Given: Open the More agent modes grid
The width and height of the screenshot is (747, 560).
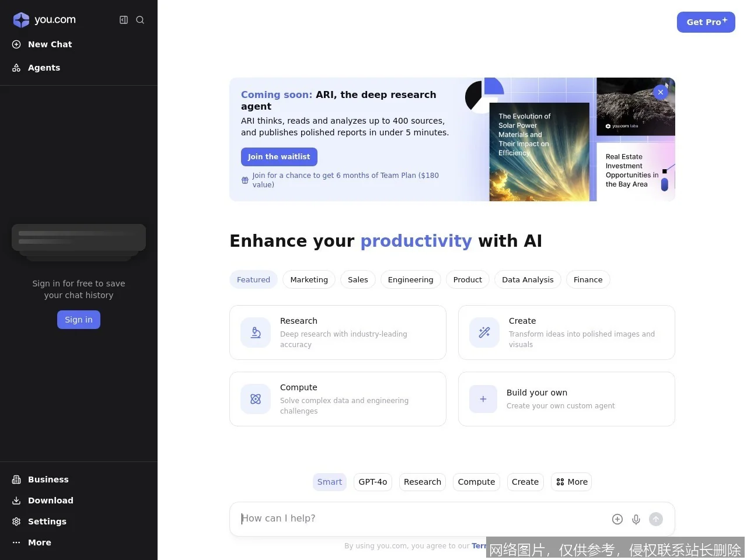Looking at the screenshot, I should point(571,482).
